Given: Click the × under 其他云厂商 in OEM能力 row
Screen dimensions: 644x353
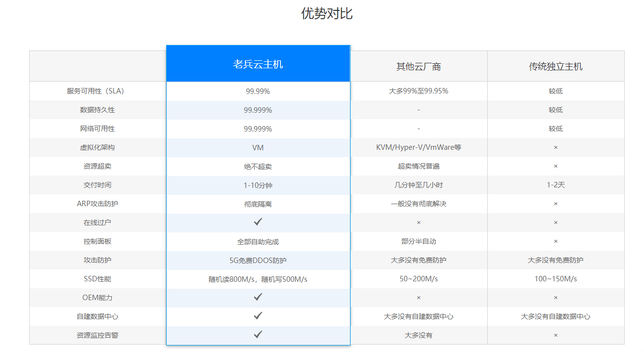Looking at the screenshot, I should tap(418, 298).
